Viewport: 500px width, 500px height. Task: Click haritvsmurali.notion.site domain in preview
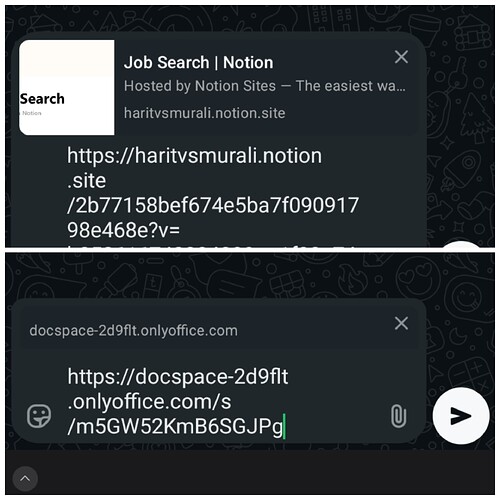click(204, 113)
